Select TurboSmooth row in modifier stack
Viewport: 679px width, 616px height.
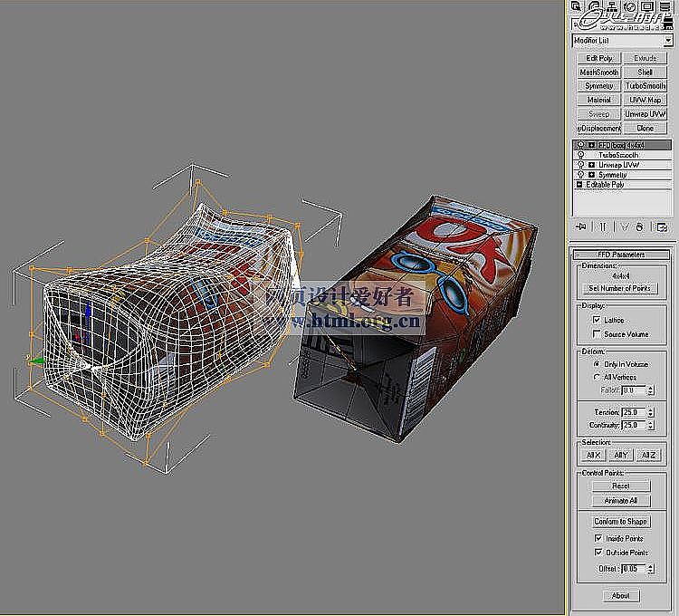point(622,155)
